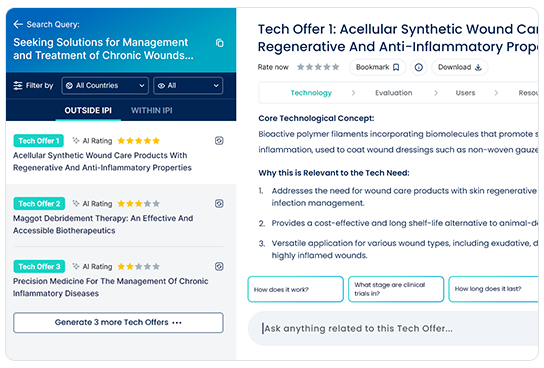Open the All Countries dropdown
This screenshot has width=544, height=368.
click(x=105, y=86)
